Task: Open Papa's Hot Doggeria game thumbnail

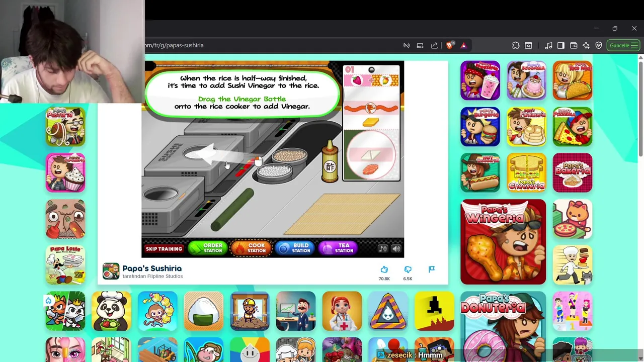Action: [x=480, y=172]
